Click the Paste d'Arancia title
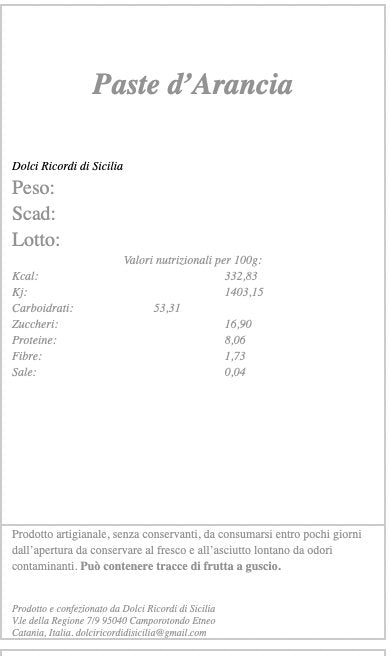The width and height of the screenshot is (390, 656). (192, 84)
